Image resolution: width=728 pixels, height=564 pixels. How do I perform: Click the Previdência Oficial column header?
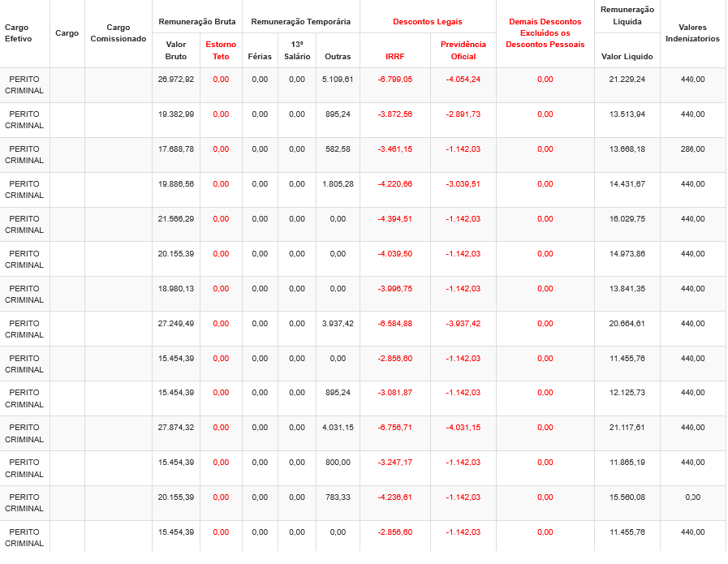[463, 50]
